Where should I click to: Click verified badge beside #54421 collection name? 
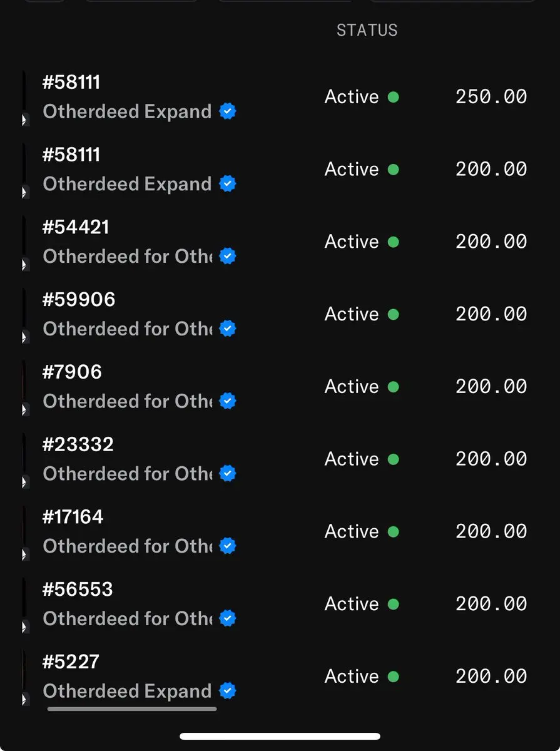(x=228, y=257)
